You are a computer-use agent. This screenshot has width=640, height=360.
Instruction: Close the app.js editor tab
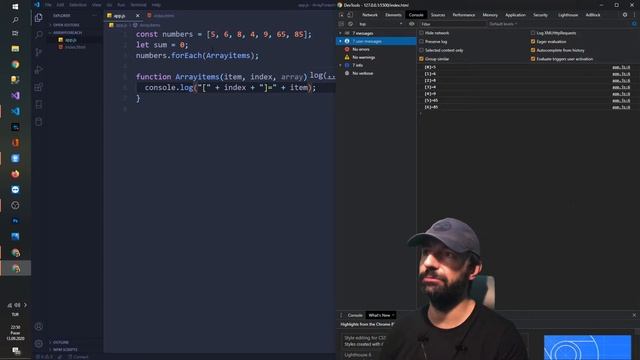(138, 16)
